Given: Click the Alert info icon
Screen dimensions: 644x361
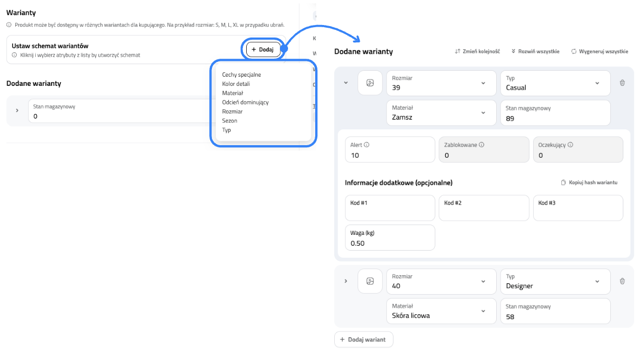Looking at the screenshot, I should coord(367,145).
